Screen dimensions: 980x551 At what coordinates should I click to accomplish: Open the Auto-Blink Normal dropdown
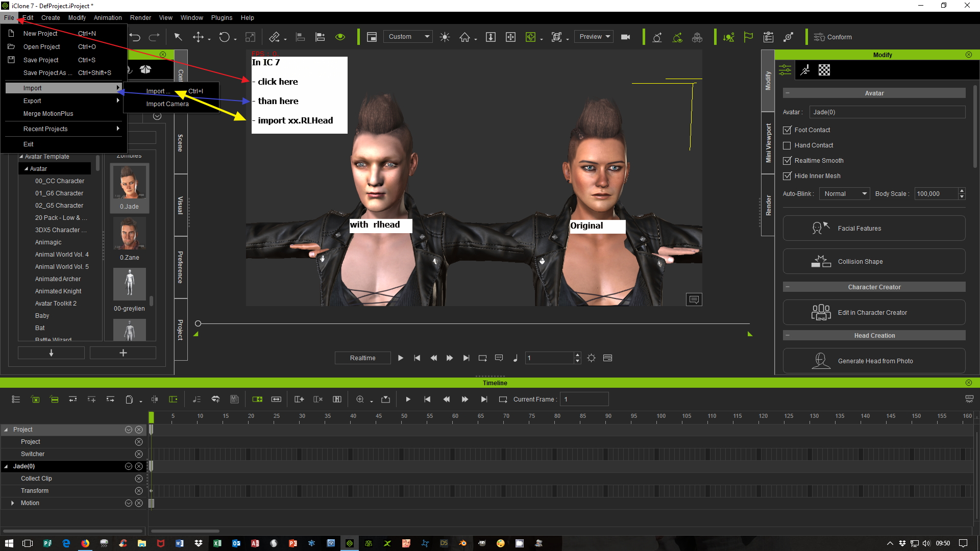[x=844, y=194]
